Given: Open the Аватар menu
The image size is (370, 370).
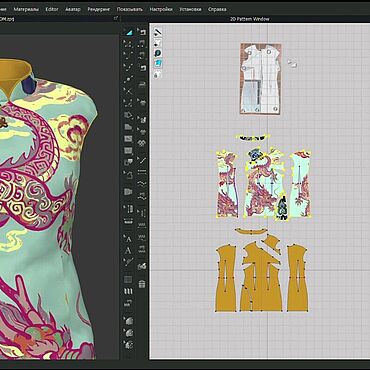Looking at the screenshot, I should pyautogui.click(x=73, y=9).
